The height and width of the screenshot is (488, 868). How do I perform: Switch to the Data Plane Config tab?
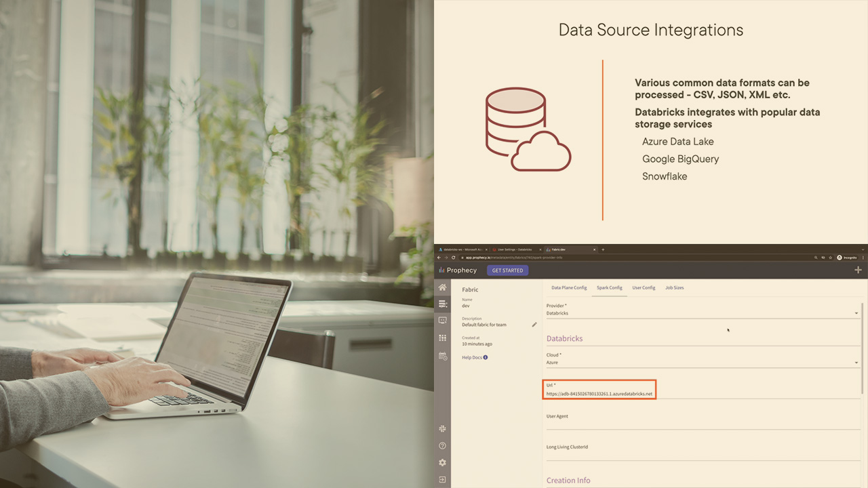pyautogui.click(x=569, y=287)
